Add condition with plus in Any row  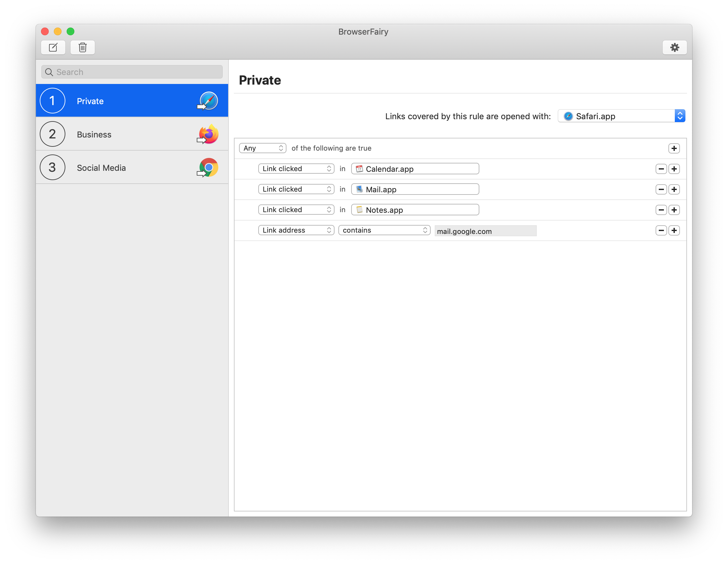[x=674, y=148]
